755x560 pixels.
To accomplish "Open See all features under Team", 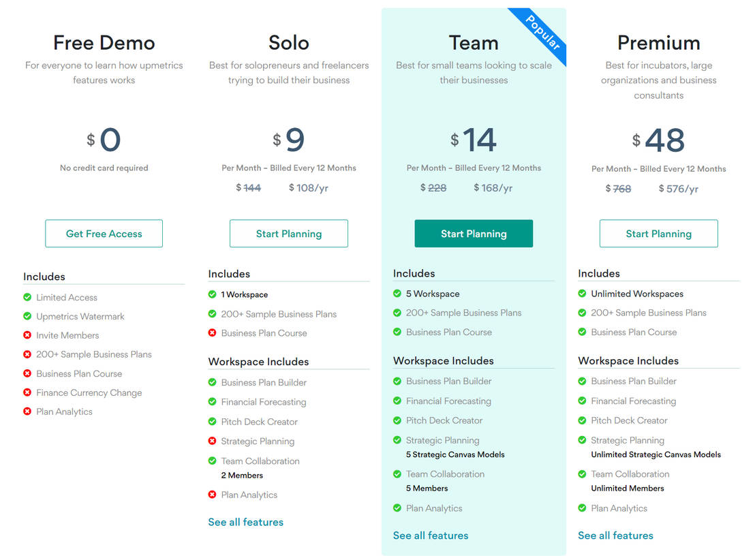I will pos(431,535).
